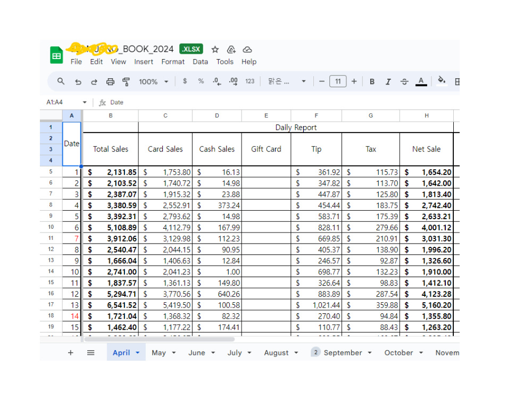Select Tip cell 1,021.44
The image size is (532, 399).
point(316,305)
